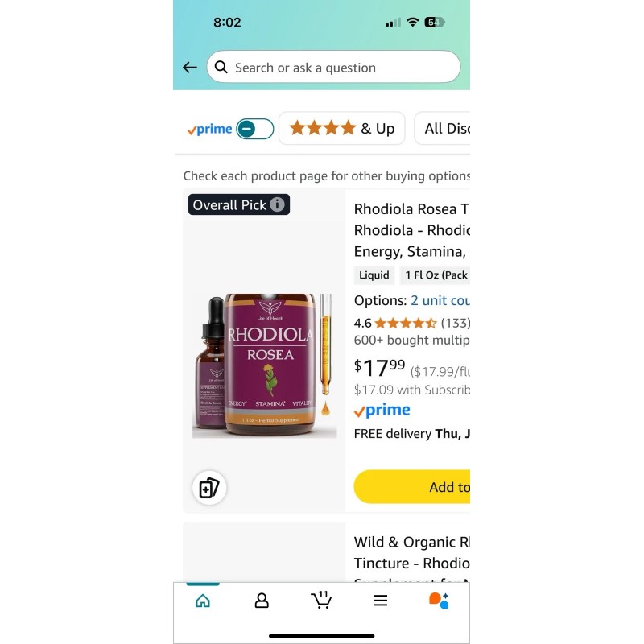This screenshot has height=644, width=644.
Task: Open the Rhodiola Rosea product image
Action: tap(265, 365)
